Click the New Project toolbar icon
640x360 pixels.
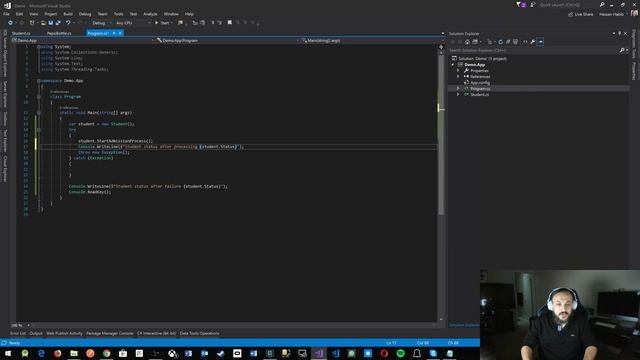[32, 23]
